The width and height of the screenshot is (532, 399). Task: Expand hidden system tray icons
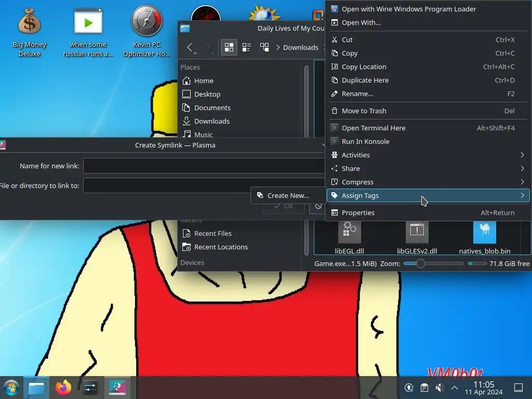pos(455,388)
